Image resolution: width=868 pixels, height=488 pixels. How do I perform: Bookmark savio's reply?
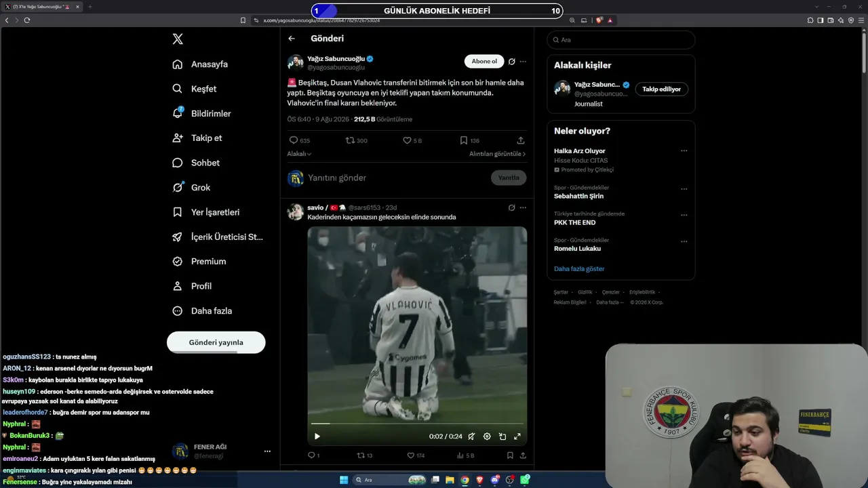510,455
